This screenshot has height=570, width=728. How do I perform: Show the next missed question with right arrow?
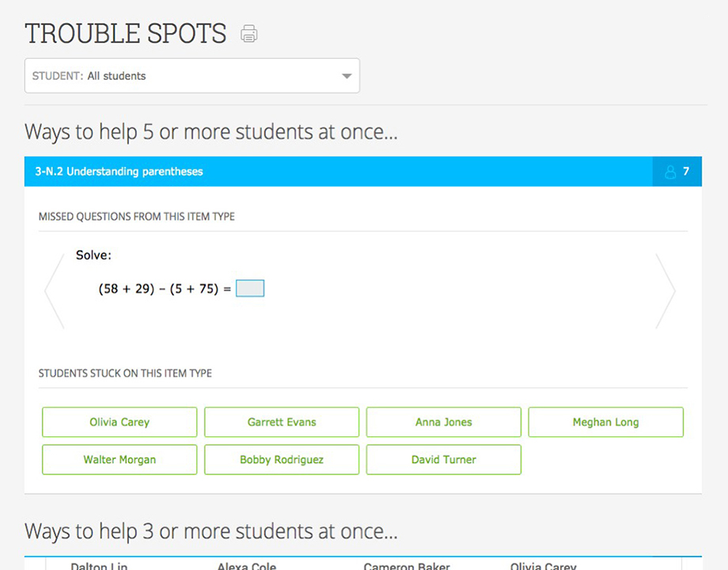point(667,291)
